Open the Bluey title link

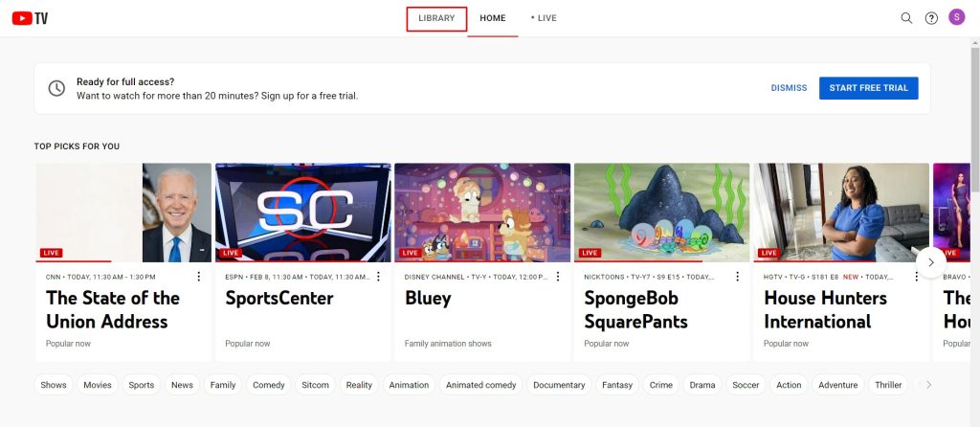pos(428,298)
